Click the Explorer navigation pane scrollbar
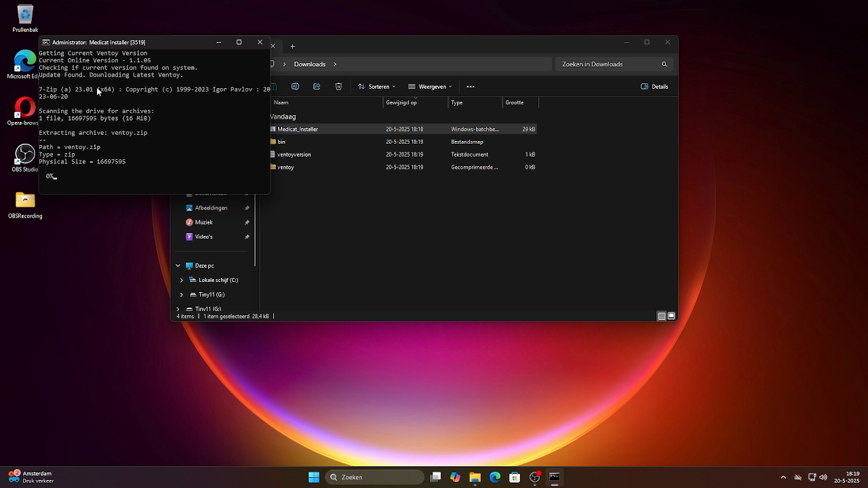Image resolution: width=868 pixels, height=488 pixels. tap(255, 230)
